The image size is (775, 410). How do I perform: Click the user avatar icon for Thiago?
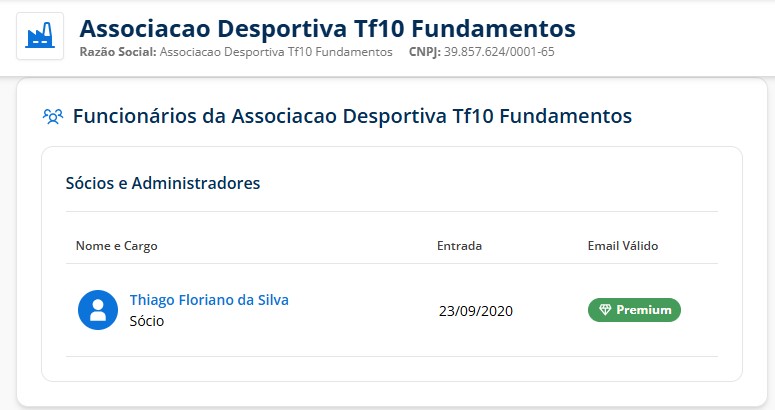98,310
